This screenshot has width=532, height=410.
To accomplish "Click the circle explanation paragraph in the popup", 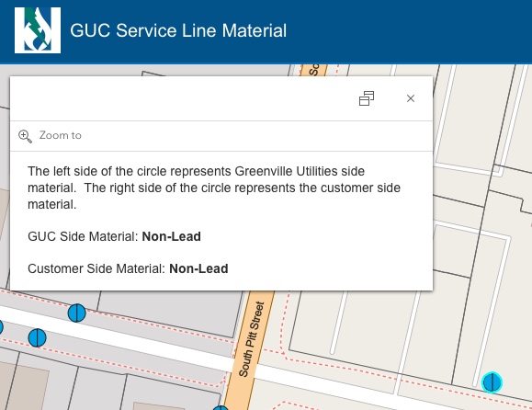I will click(214, 188).
